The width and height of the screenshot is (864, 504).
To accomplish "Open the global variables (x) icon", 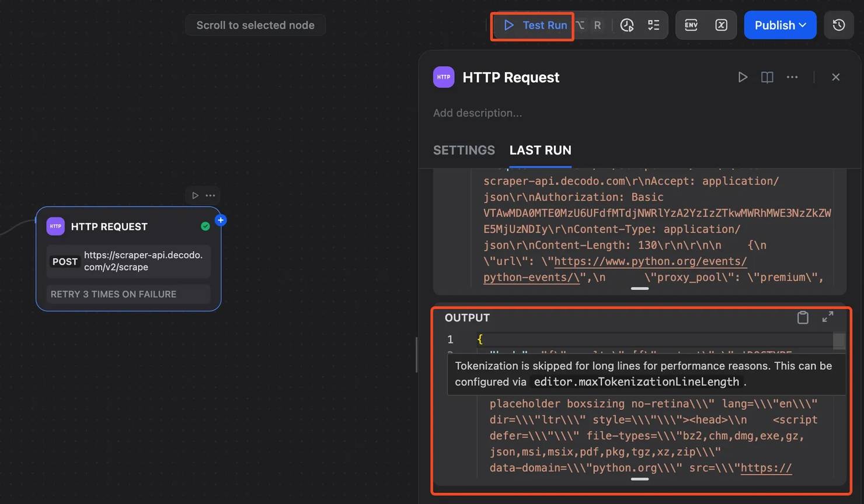I will click(x=721, y=25).
